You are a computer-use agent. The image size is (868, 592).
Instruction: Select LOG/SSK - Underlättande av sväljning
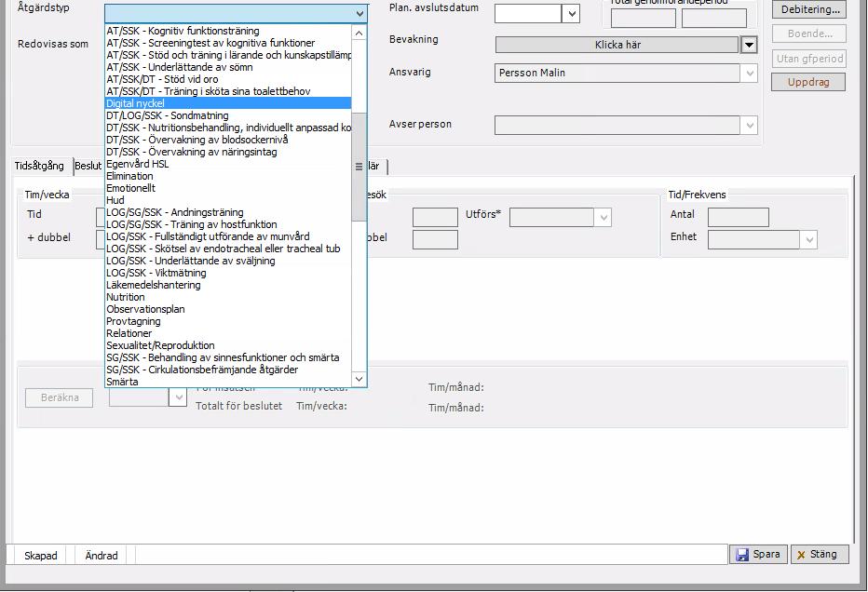pos(227,262)
